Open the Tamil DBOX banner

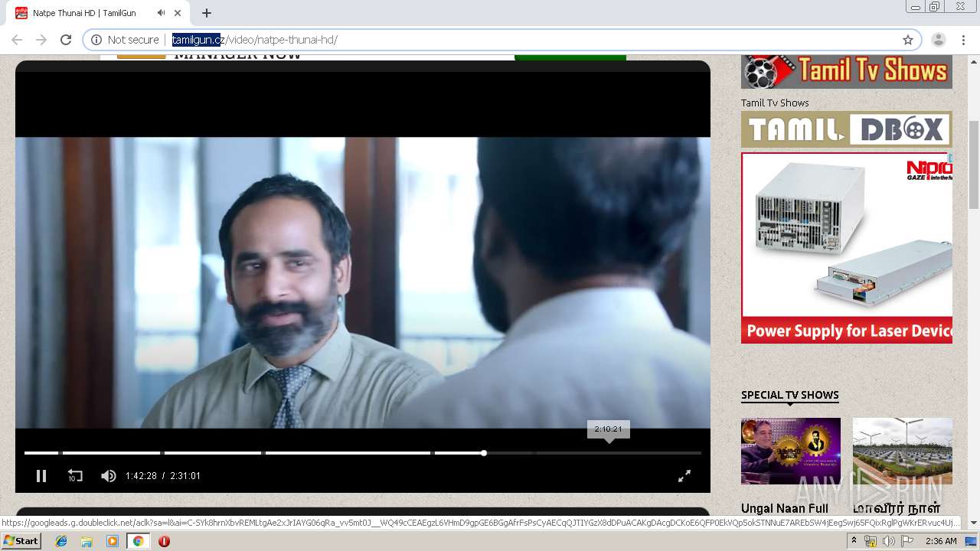tap(847, 129)
